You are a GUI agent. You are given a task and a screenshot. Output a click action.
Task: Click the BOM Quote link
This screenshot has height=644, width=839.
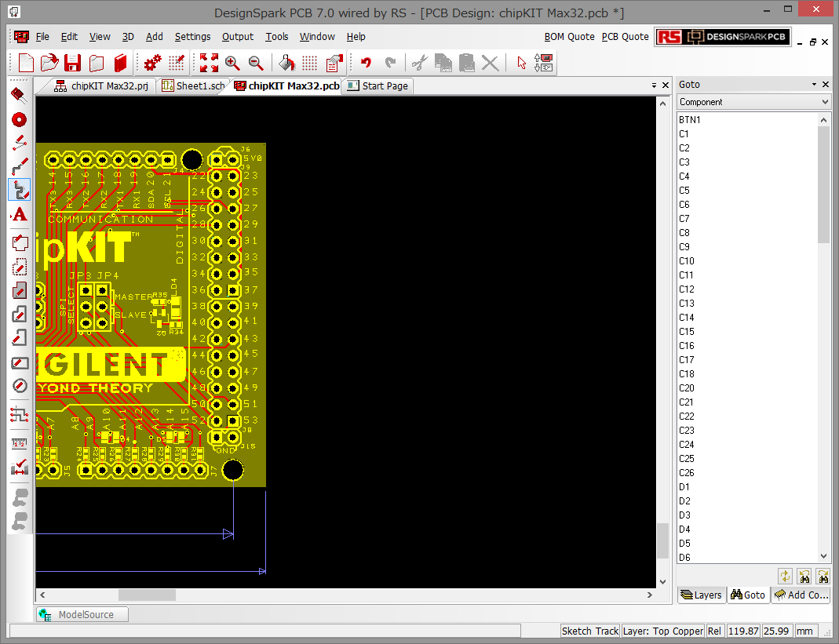click(x=569, y=36)
